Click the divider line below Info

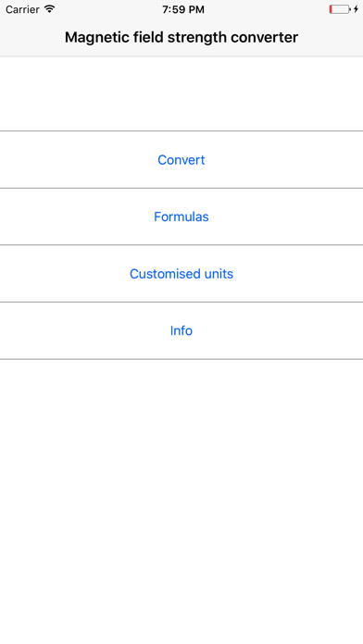pos(181,359)
